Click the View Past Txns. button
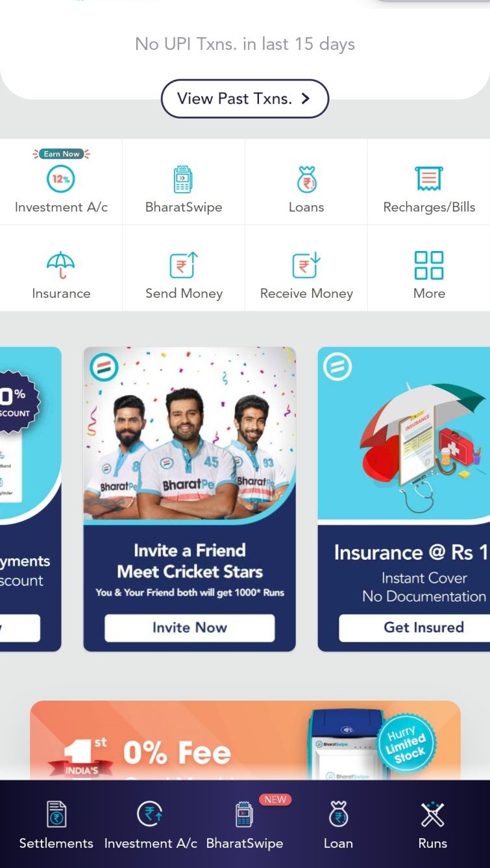This screenshot has height=868, width=490. click(x=245, y=99)
